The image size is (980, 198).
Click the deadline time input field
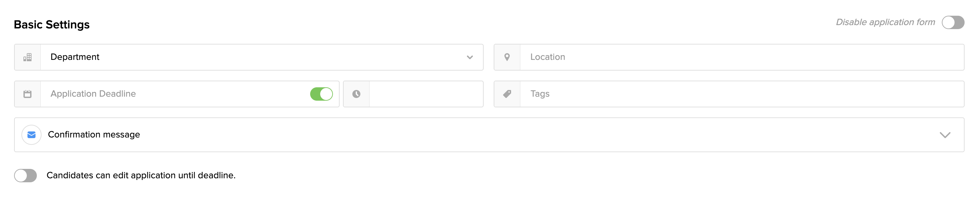[426, 94]
